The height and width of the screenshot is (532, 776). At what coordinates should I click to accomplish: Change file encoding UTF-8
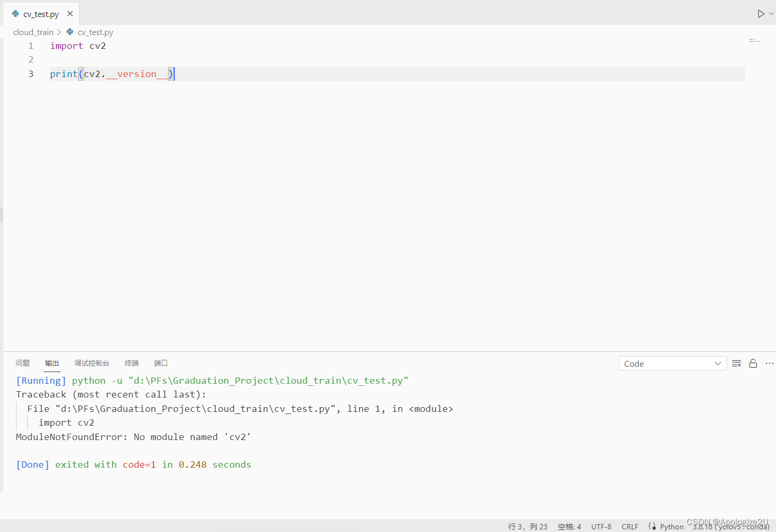pos(601,527)
